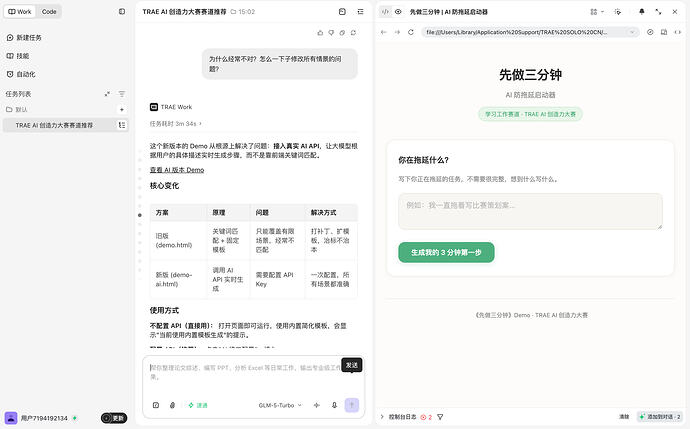Clear the console with 清除
Screen dimensions: 690x429
click(x=624, y=417)
